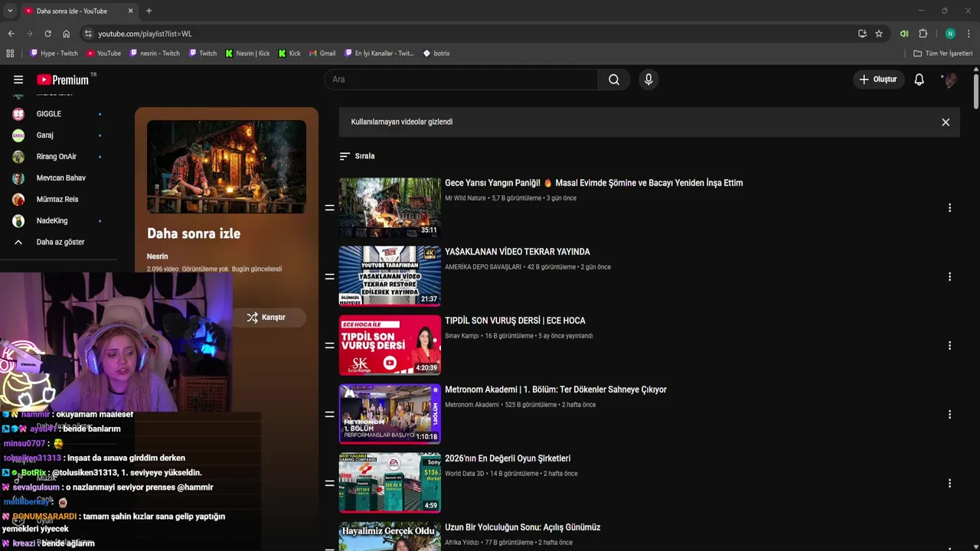This screenshot has width=980, height=551.
Task: Open browser home page icon
Action: point(66,34)
